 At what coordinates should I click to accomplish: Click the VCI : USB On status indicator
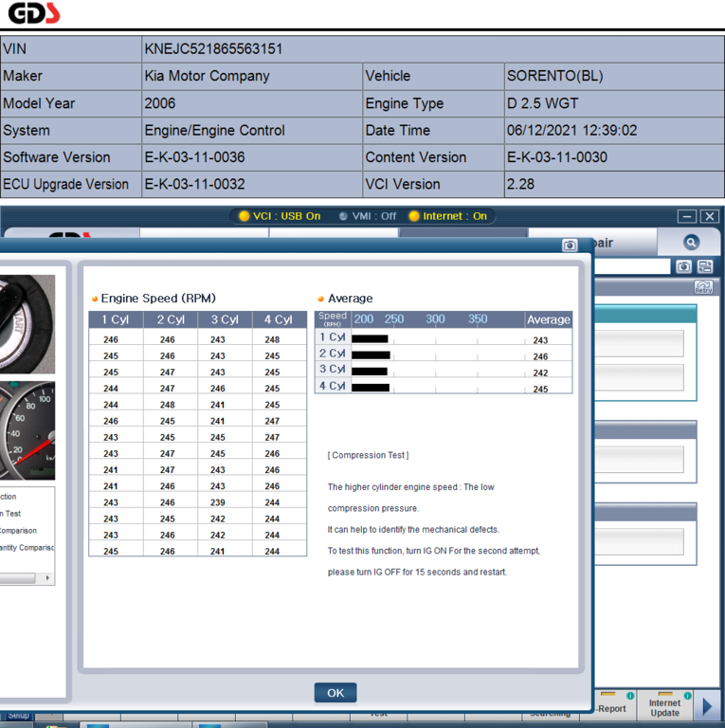click(280, 216)
